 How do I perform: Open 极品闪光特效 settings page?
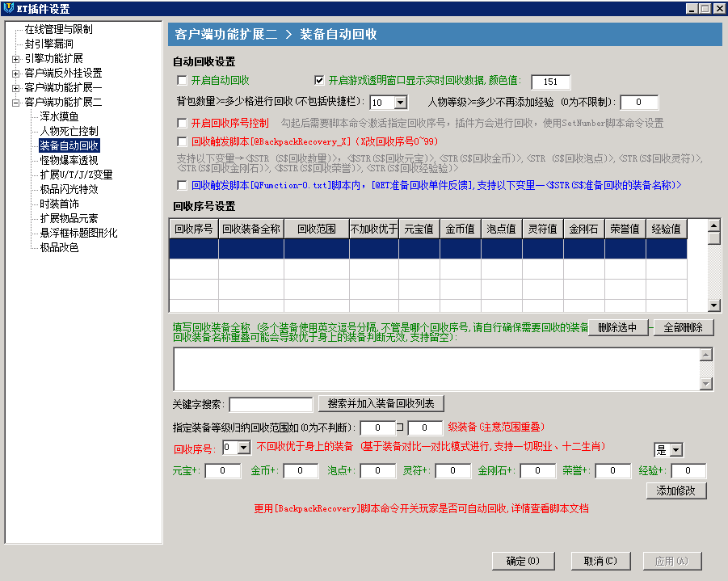click(x=69, y=189)
